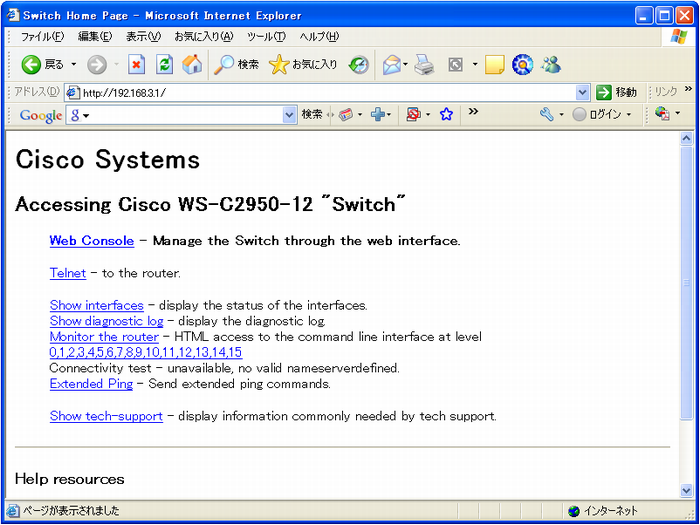Open the Show diagnostic log link

(x=107, y=321)
